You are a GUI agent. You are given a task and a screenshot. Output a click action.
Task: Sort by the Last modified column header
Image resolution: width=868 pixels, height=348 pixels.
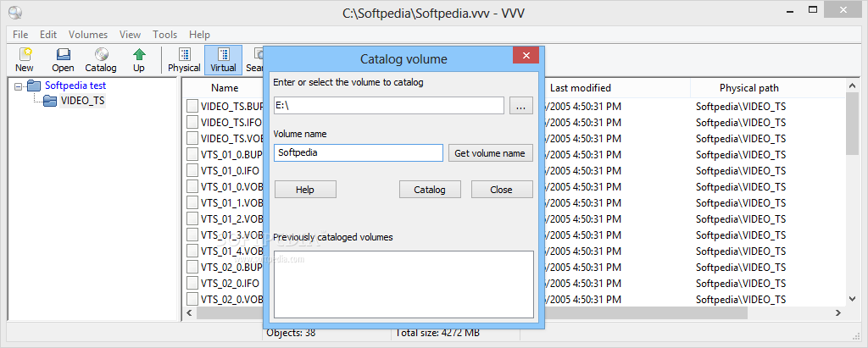pos(580,88)
